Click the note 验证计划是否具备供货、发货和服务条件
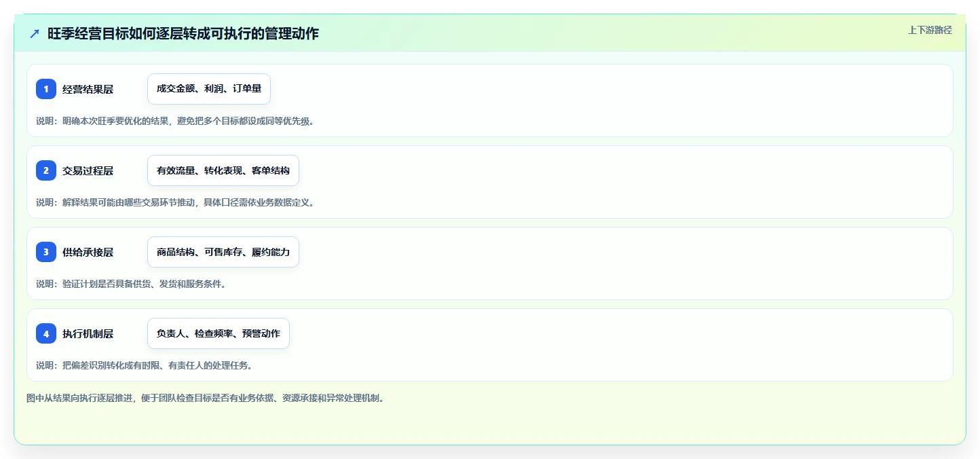Screen dimensions: 980x459 click(144, 284)
